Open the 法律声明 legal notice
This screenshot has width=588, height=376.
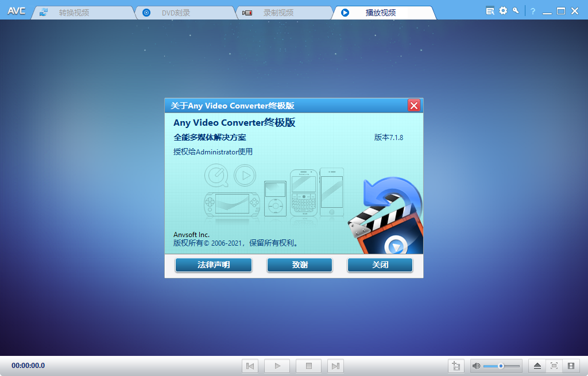coord(214,265)
